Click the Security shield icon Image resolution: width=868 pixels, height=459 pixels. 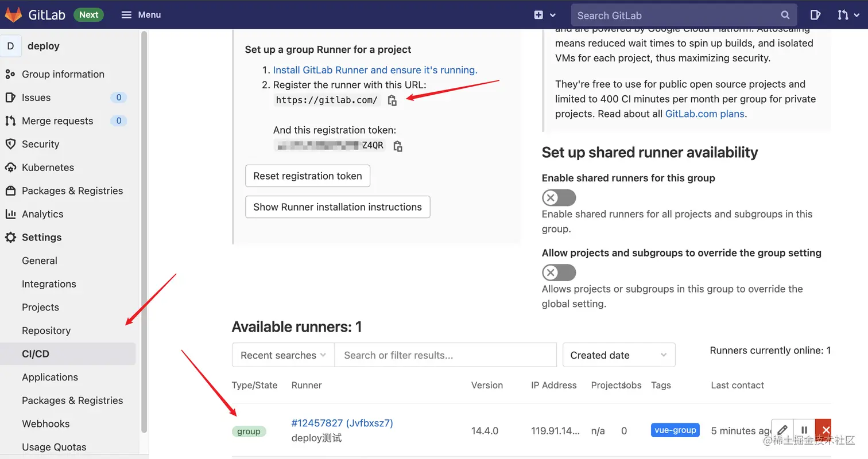click(10, 144)
